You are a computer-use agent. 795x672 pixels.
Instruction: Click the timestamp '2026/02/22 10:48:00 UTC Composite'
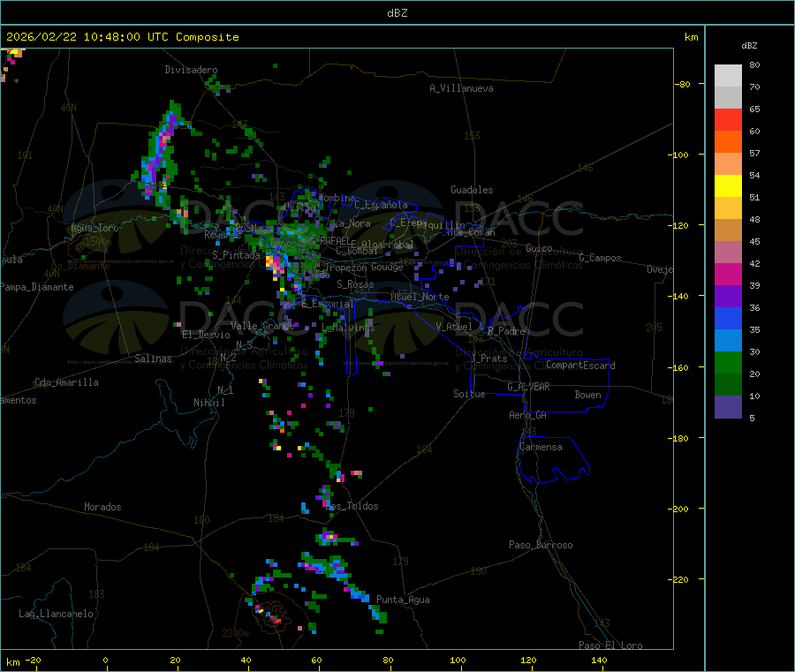pos(122,37)
